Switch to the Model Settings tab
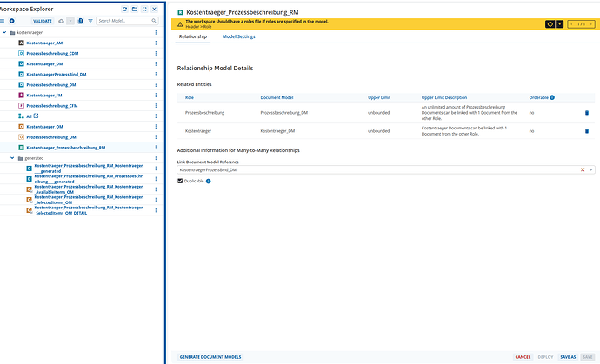This screenshot has height=364, width=600. (x=238, y=36)
